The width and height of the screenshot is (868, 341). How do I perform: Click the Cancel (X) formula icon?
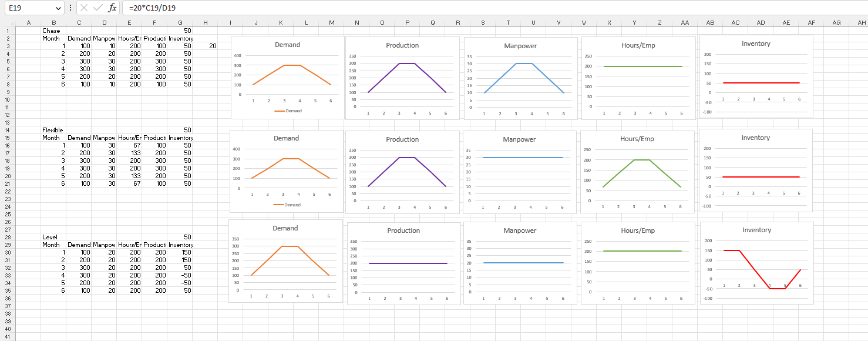click(84, 8)
